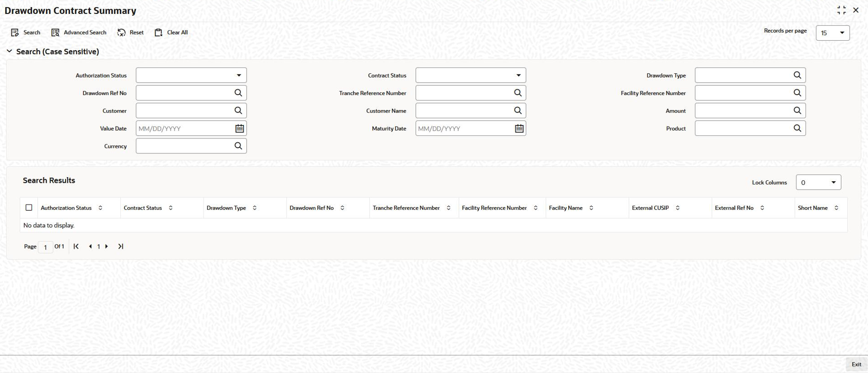Go to first results page

click(76, 246)
